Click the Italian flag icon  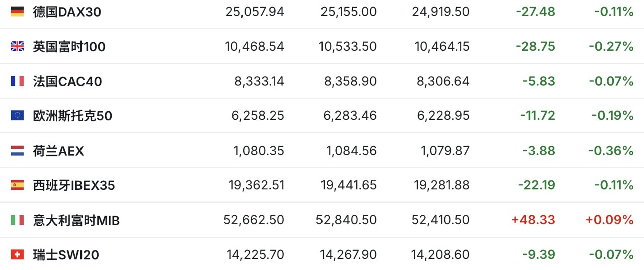[17, 220]
